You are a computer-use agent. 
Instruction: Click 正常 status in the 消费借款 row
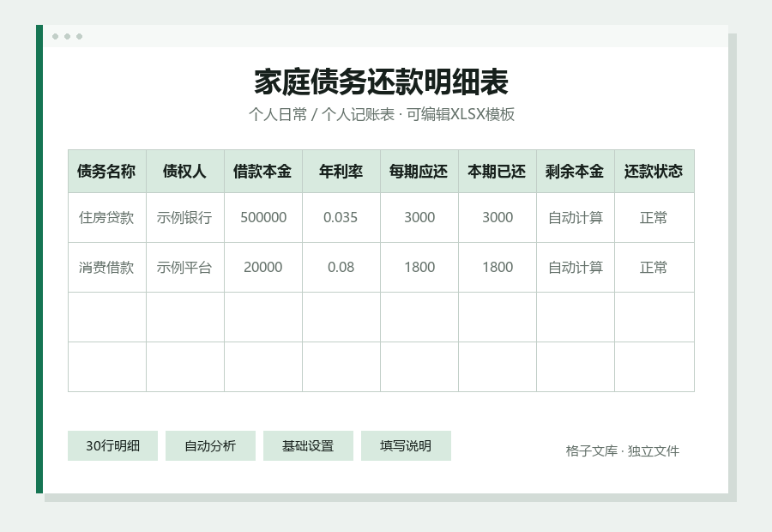[654, 268]
